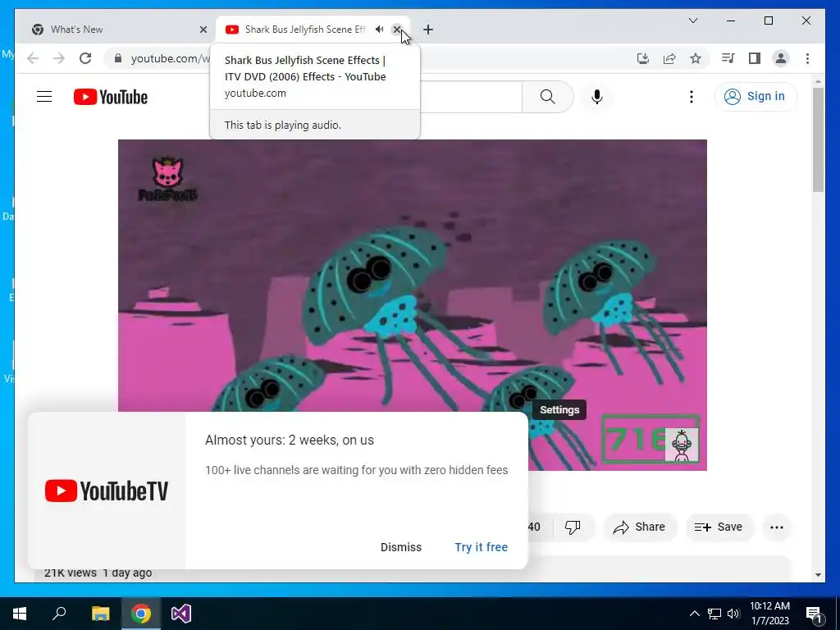Open Chrome profile avatar menu
Viewport: 840px width, 630px height.
click(x=781, y=58)
